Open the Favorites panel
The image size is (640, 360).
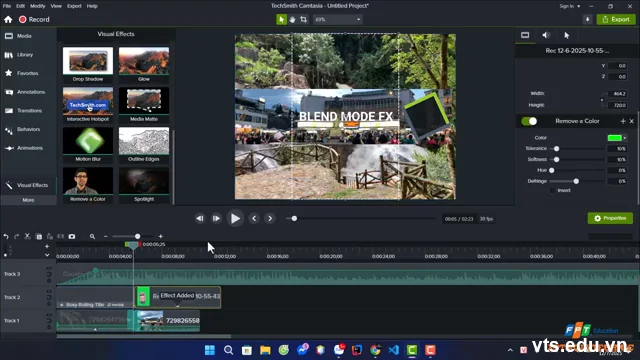pyautogui.click(x=21, y=73)
